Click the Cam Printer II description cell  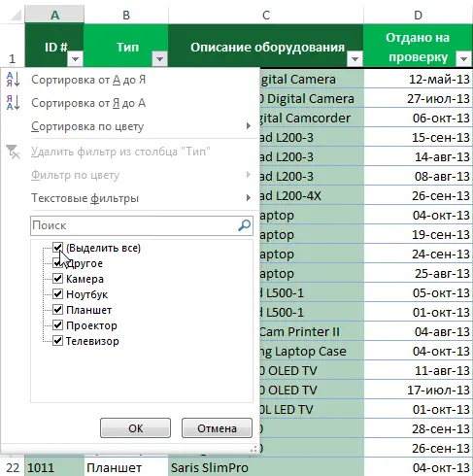click(312, 331)
